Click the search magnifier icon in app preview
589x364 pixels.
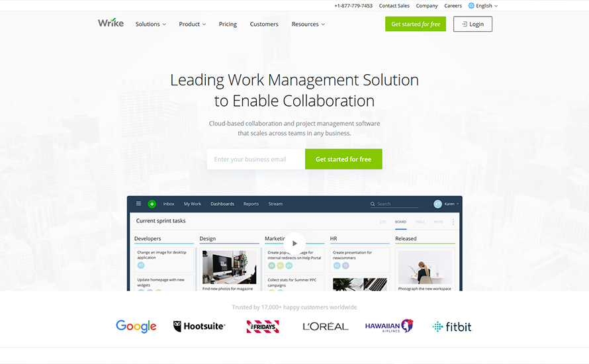[x=373, y=204]
